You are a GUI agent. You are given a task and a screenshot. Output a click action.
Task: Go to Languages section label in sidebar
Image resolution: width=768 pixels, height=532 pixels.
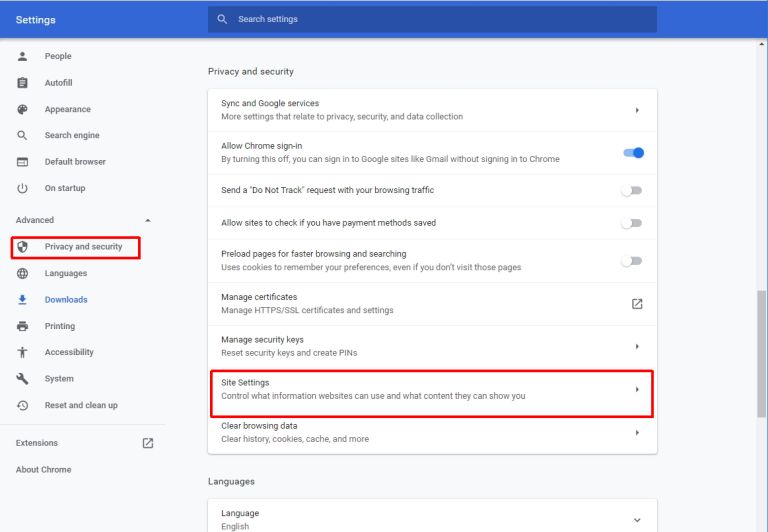pyautogui.click(x=66, y=273)
